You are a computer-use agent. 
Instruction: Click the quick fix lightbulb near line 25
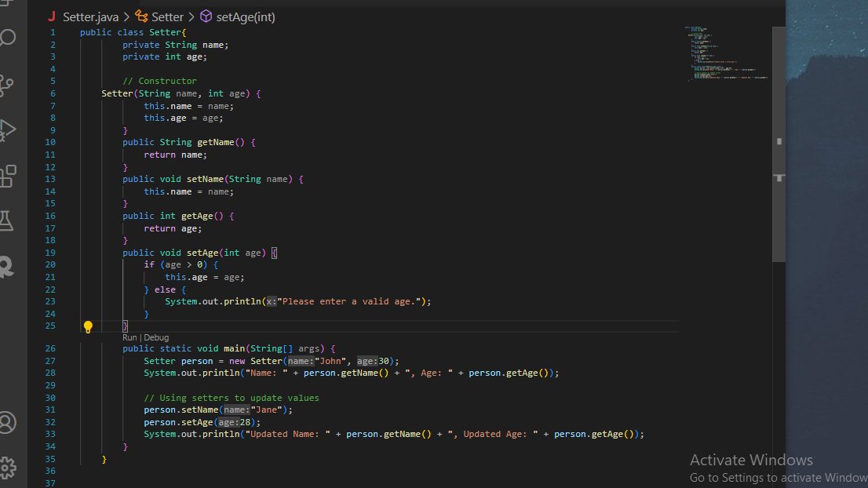tap(88, 326)
